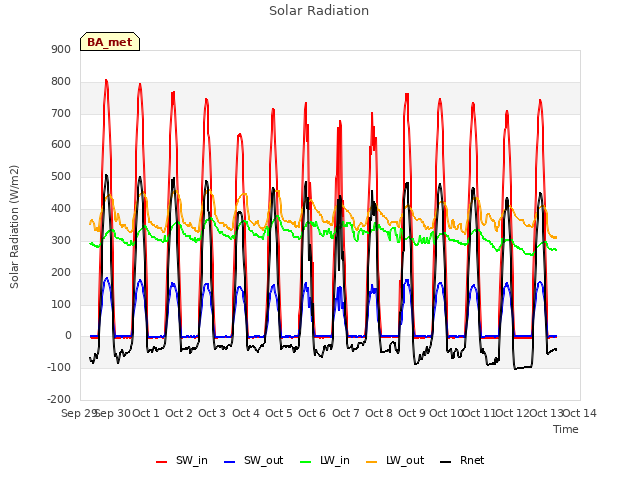Viewport: 640px width, 480px height.
Task: Click the Oct 3 x-axis tick label
Action: (212, 413)
